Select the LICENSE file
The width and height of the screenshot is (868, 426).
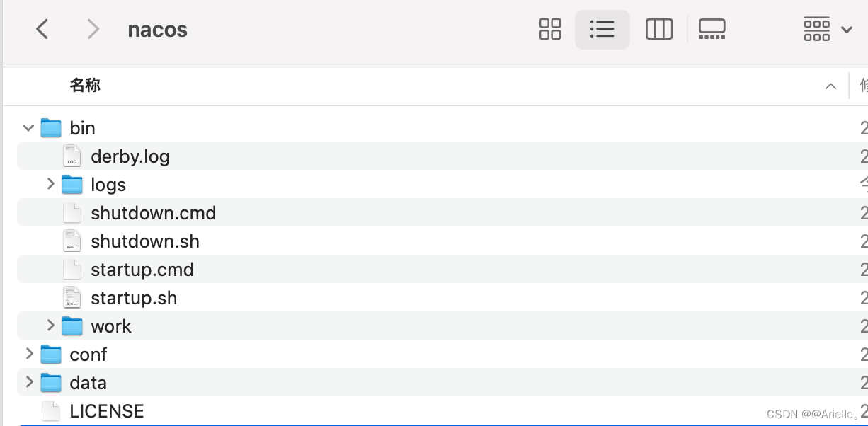click(106, 411)
